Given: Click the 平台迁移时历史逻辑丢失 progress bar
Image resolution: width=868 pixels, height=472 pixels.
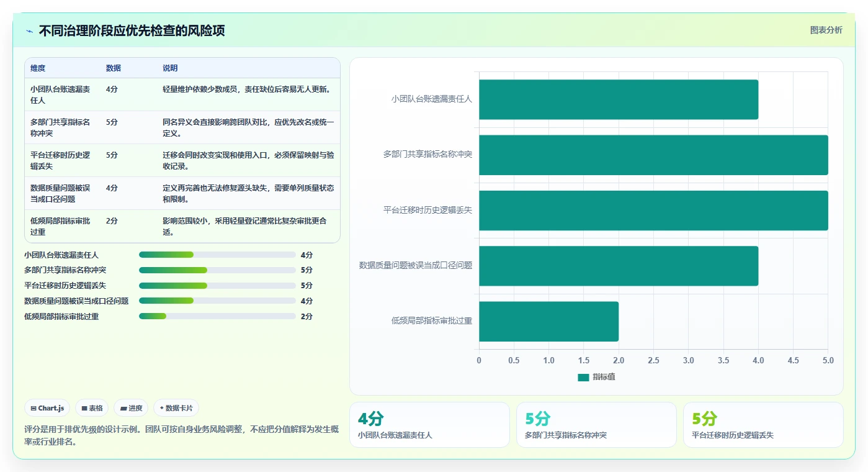Looking at the screenshot, I should [217, 286].
